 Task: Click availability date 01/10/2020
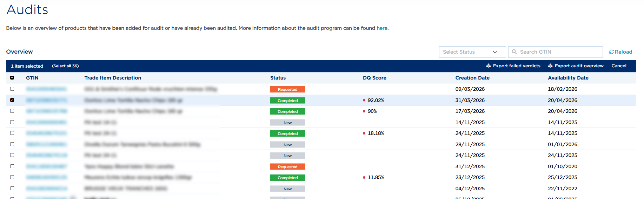pos(563,166)
